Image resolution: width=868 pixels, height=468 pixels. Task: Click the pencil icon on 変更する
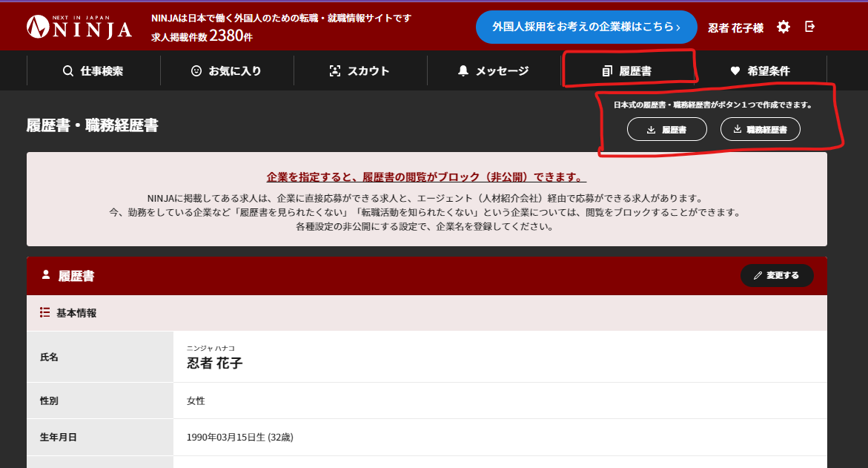pyautogui.click(x=758, y=275)
